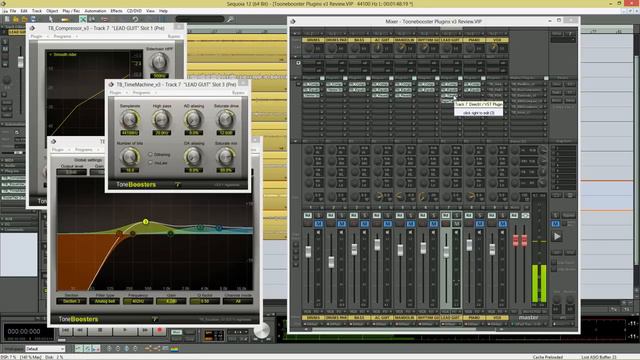
Task: Toggle LEAD GUIT plugins enable box in Mixer
Action: tap(460, 78)
